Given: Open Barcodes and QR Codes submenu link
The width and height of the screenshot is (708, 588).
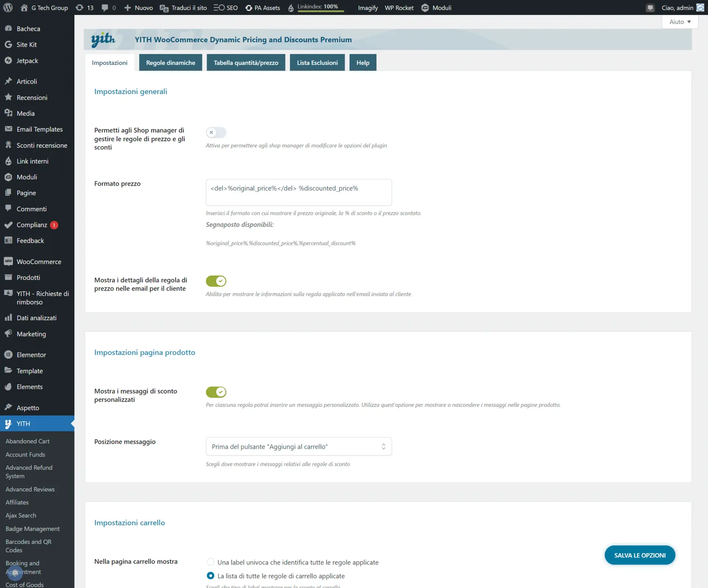Looking at the screenshot, I should tap(28, 546).
